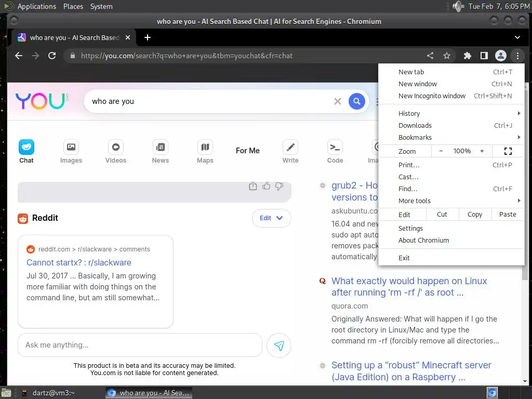Select Print… from the menu

point(451,165)
